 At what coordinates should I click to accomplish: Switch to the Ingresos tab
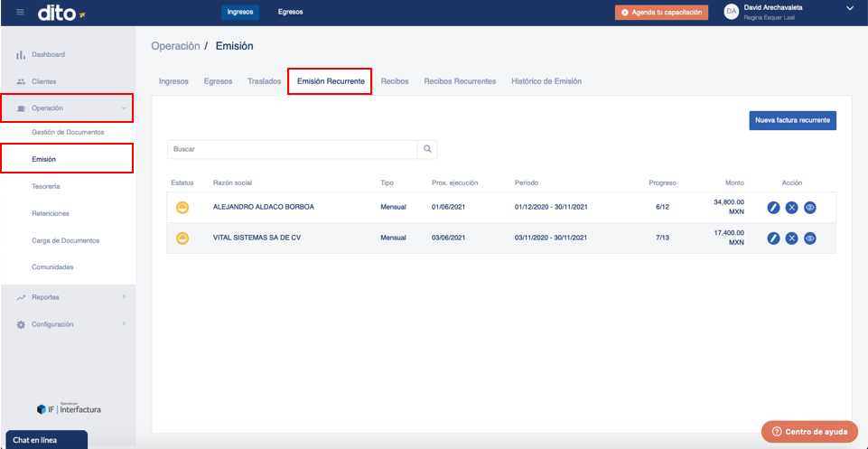click(x=173, y=81)
